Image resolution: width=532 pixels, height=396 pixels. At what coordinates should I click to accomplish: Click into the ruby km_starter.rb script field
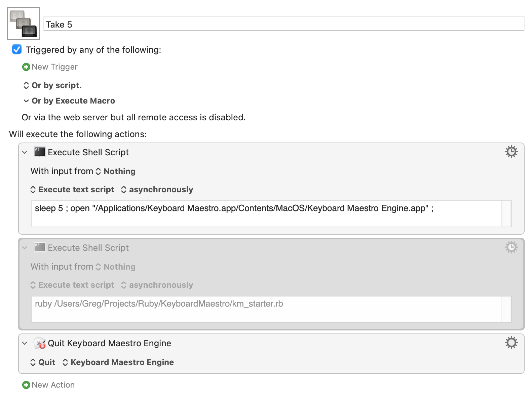tap(266, 309)
